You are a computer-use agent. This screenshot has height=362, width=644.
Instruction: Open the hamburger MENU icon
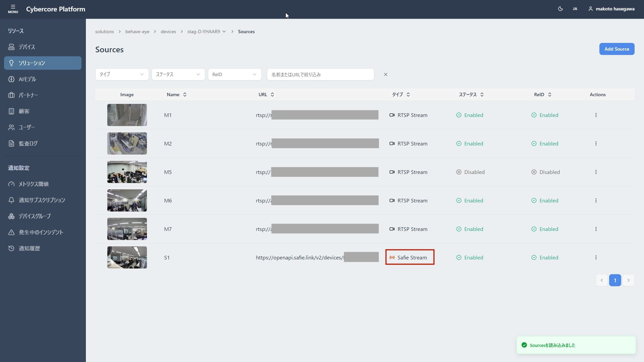tap(13, 9)
